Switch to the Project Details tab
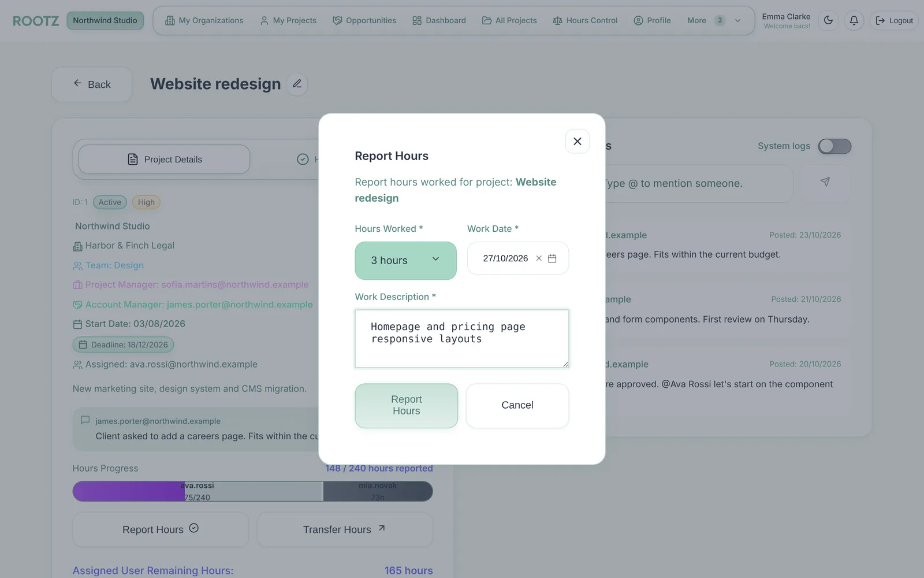 pos(164,160)
